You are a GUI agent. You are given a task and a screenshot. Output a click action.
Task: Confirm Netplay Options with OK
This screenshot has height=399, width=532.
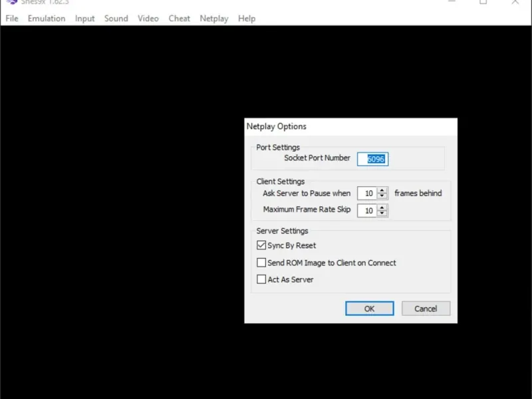click(370, 309)
